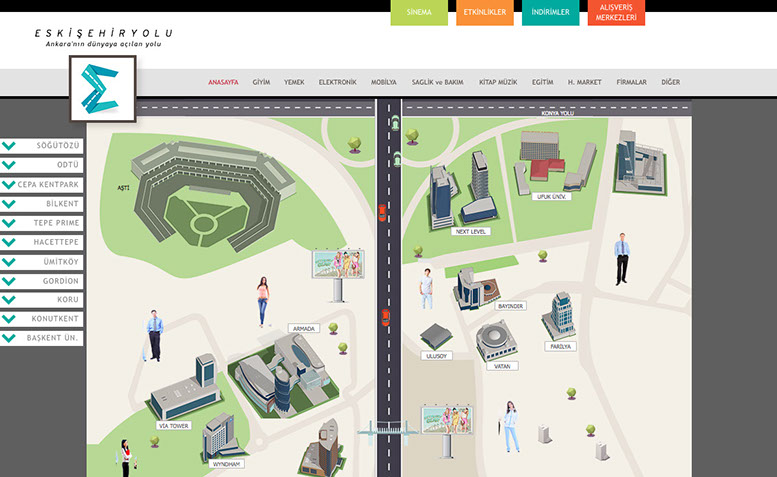Expand the Bilkent sidebar entry
The image size is (777, 477).
click(x=41, y=204)
